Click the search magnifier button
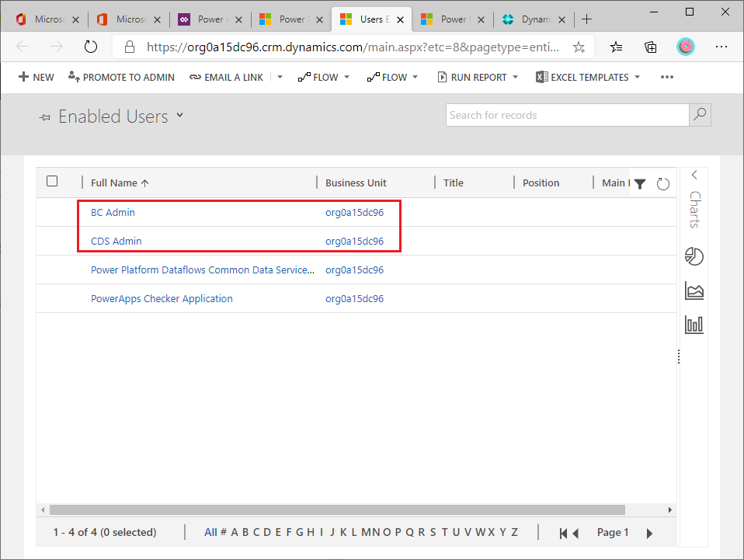The image size is (744, 560). [x=700, y=115]
